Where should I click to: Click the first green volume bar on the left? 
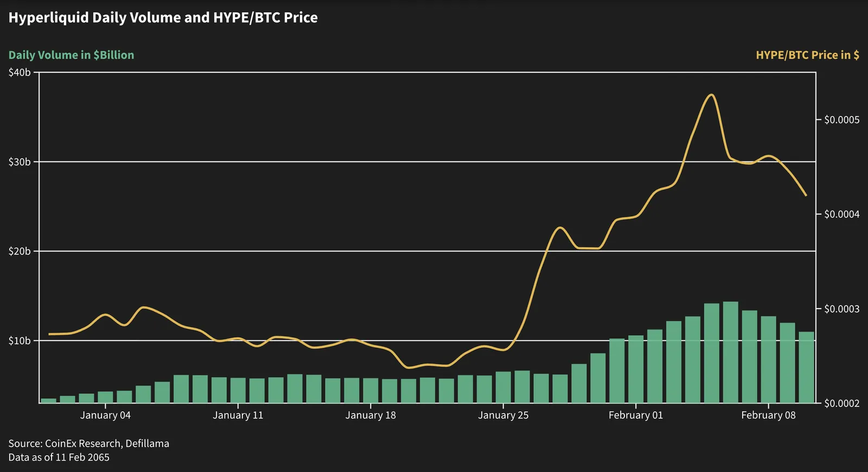(48, 400)
